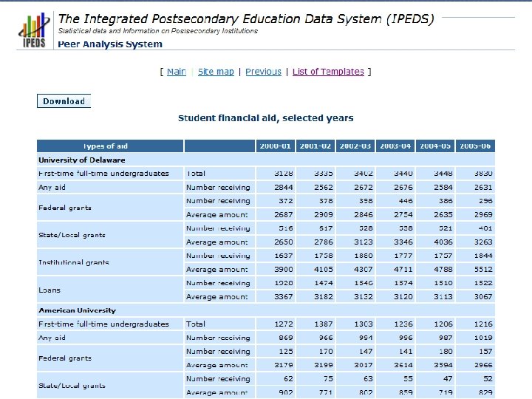The height and width of the screenshot is (399, 532).
Task: Select the Institutional grants label under Delaware
Action: tap(74, 262)
